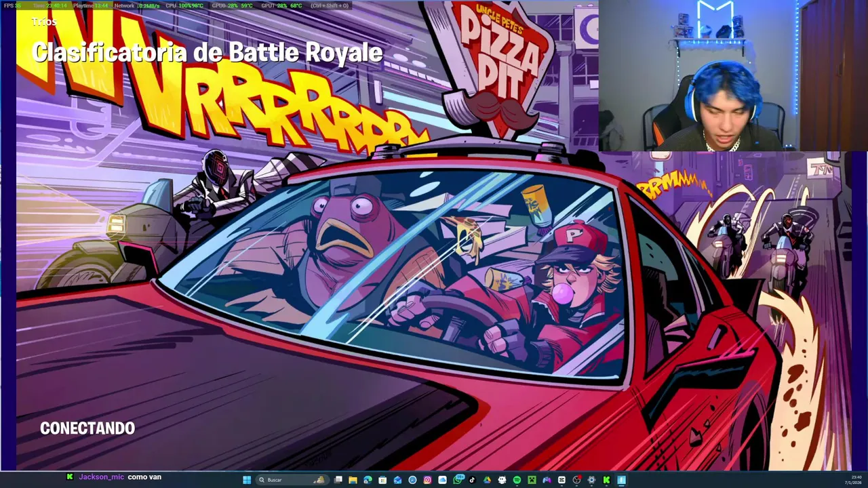Image resolution: width=868 pixels, height=488 pixels.
Task: Open Spotify from the taskbar
Action: (x=517, y=480)
